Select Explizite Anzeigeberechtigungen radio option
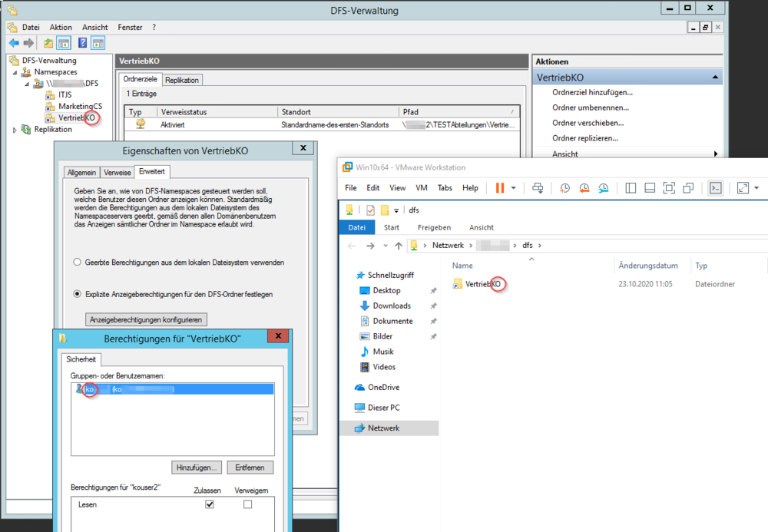Image resolution: width=768 pixels, height=532 pixels. pyautogui.click(x=75, y=292)
